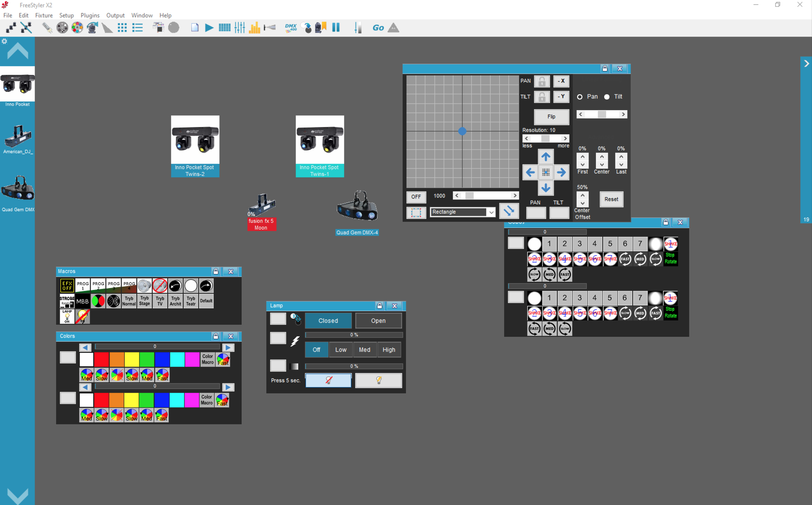Viewport: 812px width, 505px height.
Task: Pick the cyan swatch in first color row
Action: [x=177, y=360]
